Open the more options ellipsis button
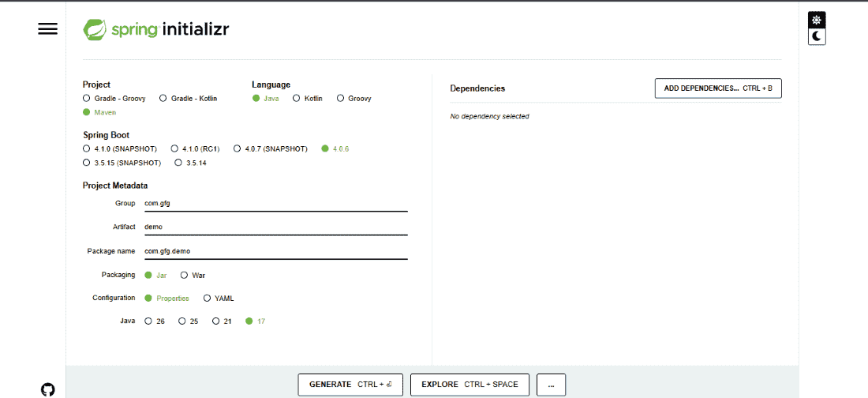The height and width of the screenshot is (398, 868). (x=551, y=384)
